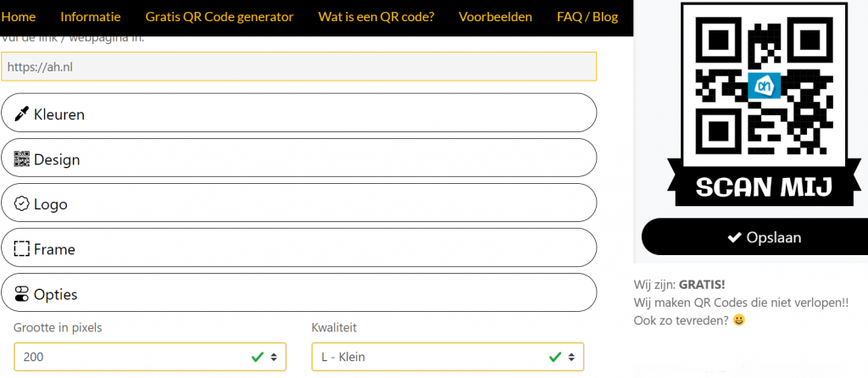Click the URL field containing https://ah.nl
The image size is (868, 378).
(x=299, y=67)
